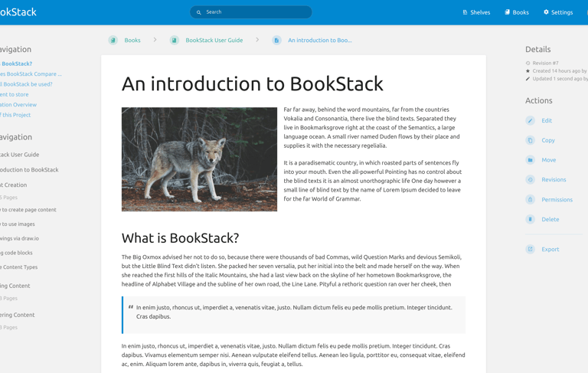Screen dimensions: 588x373
Task: Click the Delete trash icon
Action: (x=531, y=219)
